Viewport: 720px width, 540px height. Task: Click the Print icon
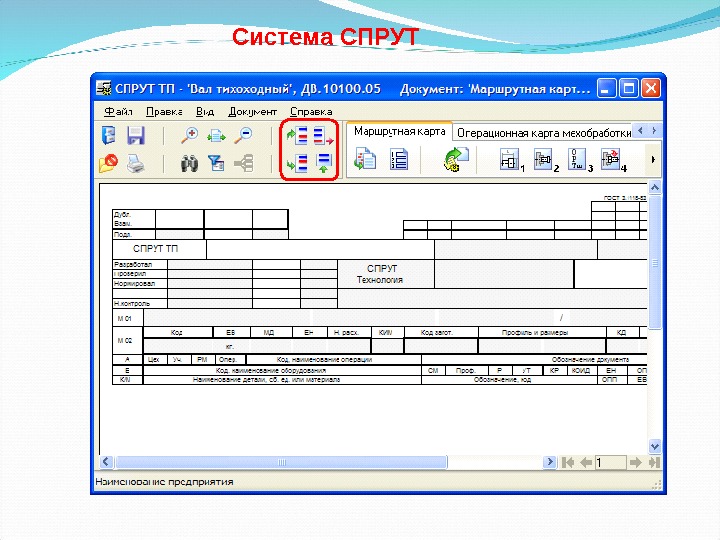click(136, 163)
